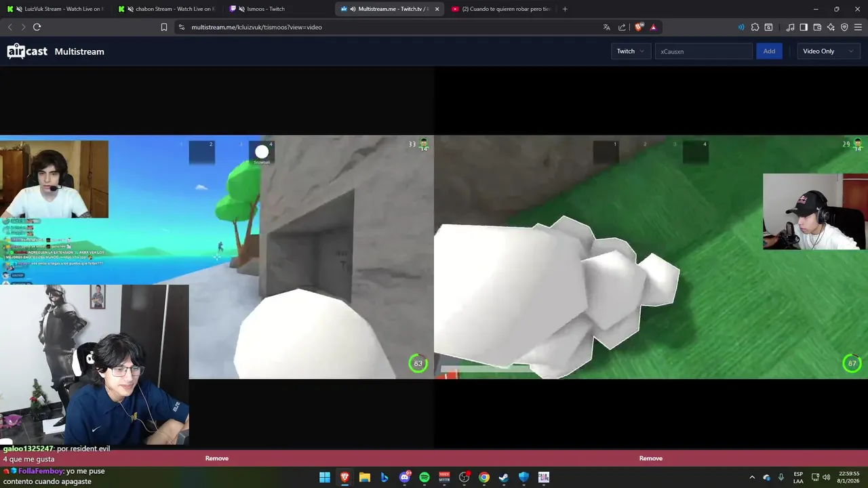Open Discord from the taskbar
The height and width of the screenshot is (488, 868).
click(x=405, y=477)
